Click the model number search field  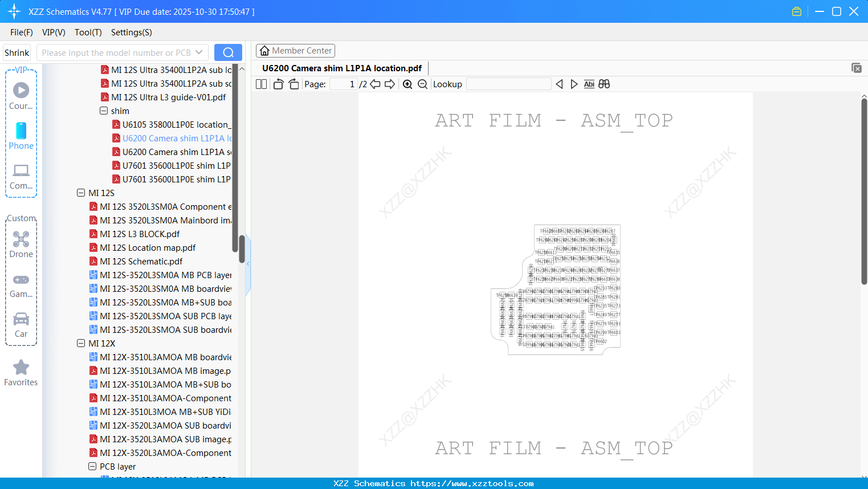(117, 52)
